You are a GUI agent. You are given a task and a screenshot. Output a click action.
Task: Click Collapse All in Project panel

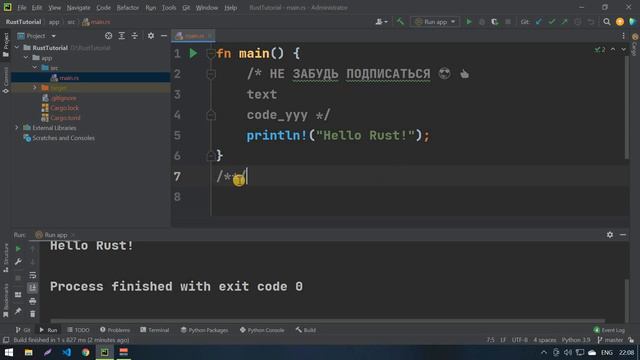(x=135, y=36)
